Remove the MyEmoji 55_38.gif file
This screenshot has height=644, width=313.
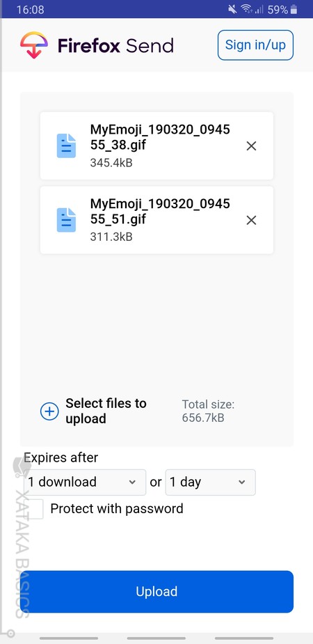251,146
